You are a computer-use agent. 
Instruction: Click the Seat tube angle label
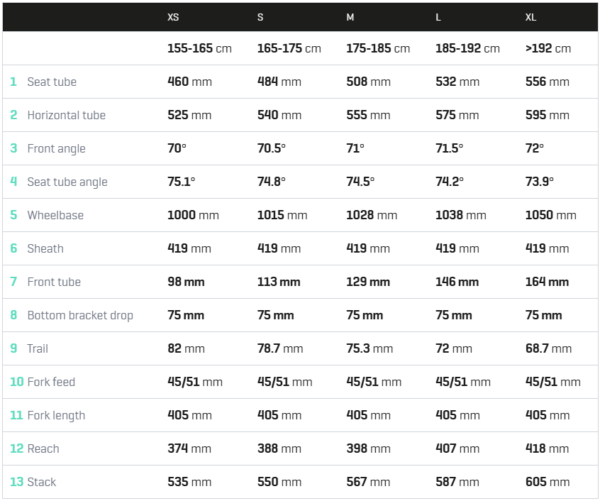(x=67, y=182)
